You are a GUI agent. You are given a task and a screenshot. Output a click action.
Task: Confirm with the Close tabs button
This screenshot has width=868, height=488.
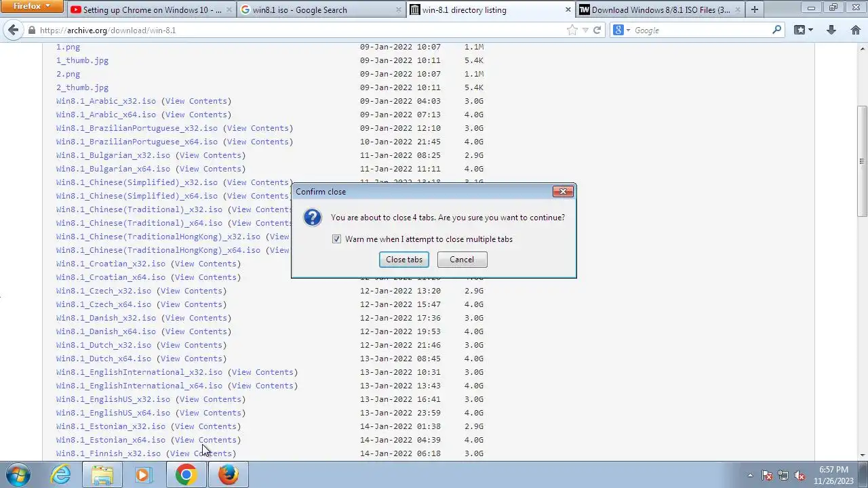click(404, 260)
